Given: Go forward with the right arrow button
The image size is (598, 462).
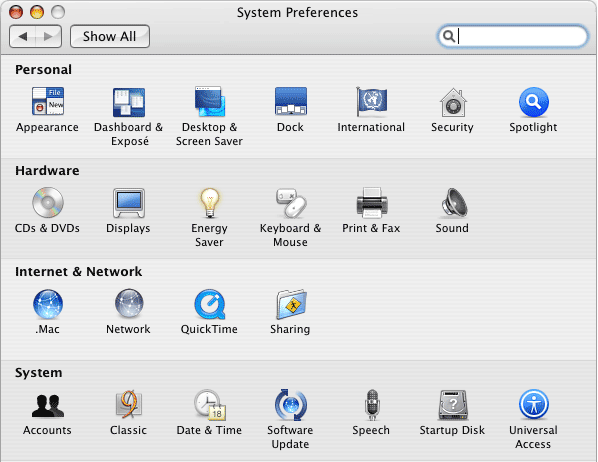Looking at the screenshot, I should click(x=48, y=37).
